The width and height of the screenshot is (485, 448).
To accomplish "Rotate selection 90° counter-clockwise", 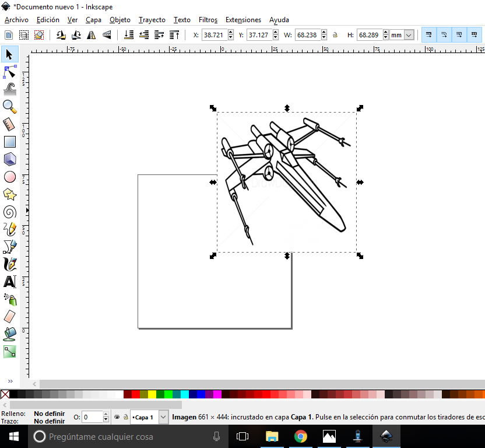I will [x=61, y=34].
